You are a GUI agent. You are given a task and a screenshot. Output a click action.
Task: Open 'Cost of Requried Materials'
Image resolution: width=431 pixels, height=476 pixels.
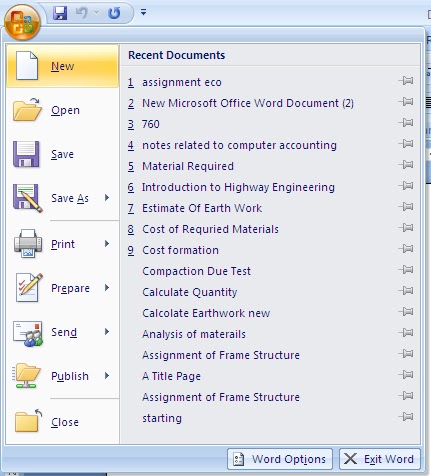pos(210,229)
